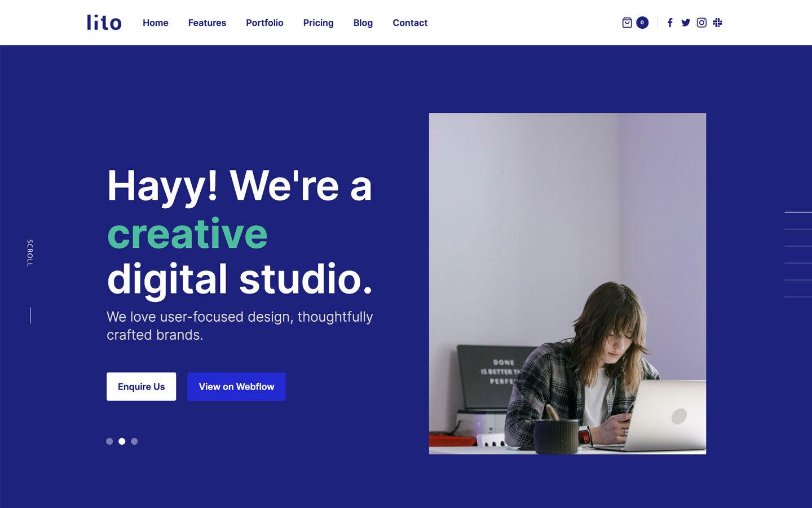Go to the Pricing page
Image resolution: width=812 pixels, height=508 pixels.
click(319, 23)
